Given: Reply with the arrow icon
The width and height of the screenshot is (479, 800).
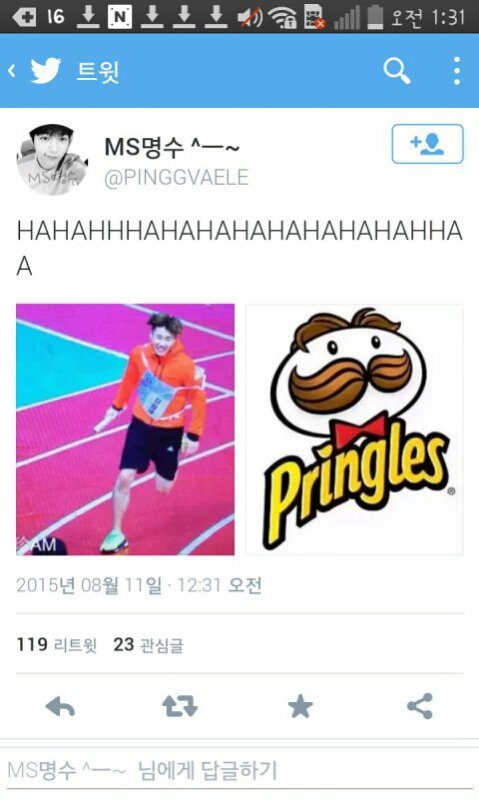Looking at the screenshot, I should 60,707.
